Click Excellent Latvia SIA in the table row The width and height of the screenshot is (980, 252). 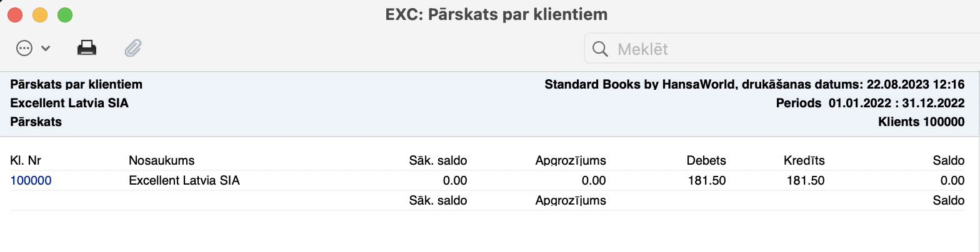[184, 181]
